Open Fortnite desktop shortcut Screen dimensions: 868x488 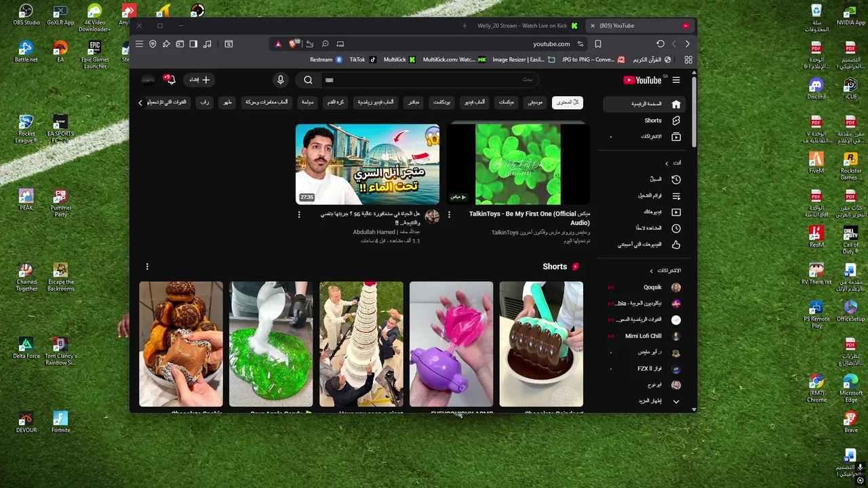(x=60, y=422)
